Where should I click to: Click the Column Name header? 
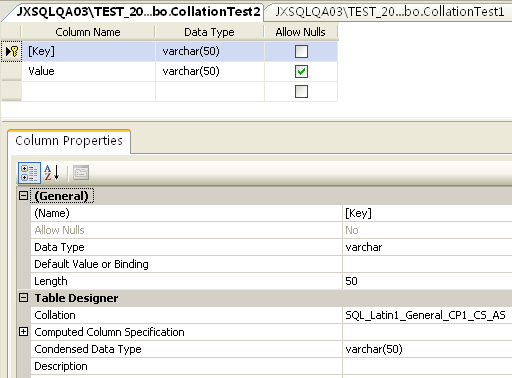pos(88,32)
